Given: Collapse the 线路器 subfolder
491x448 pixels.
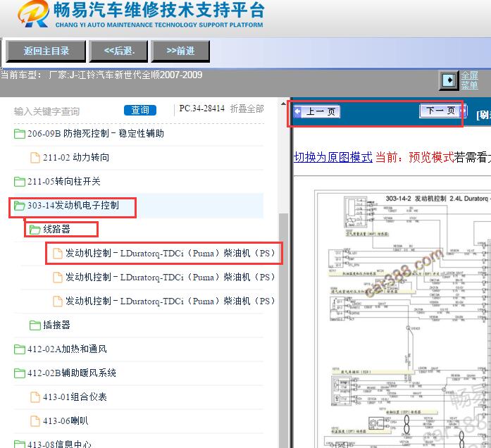Looking at the screenshot, I should click(56, 229).
